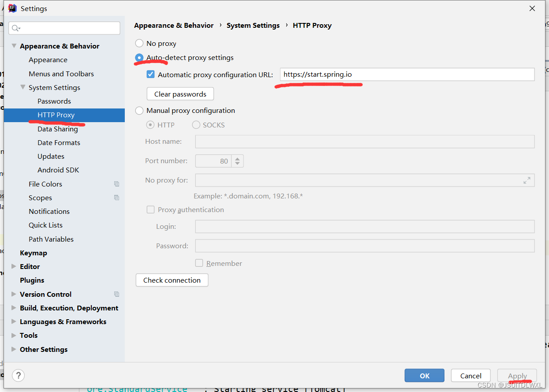
Task: Increase the port number with the stepper
Action: tap(237, 158)
